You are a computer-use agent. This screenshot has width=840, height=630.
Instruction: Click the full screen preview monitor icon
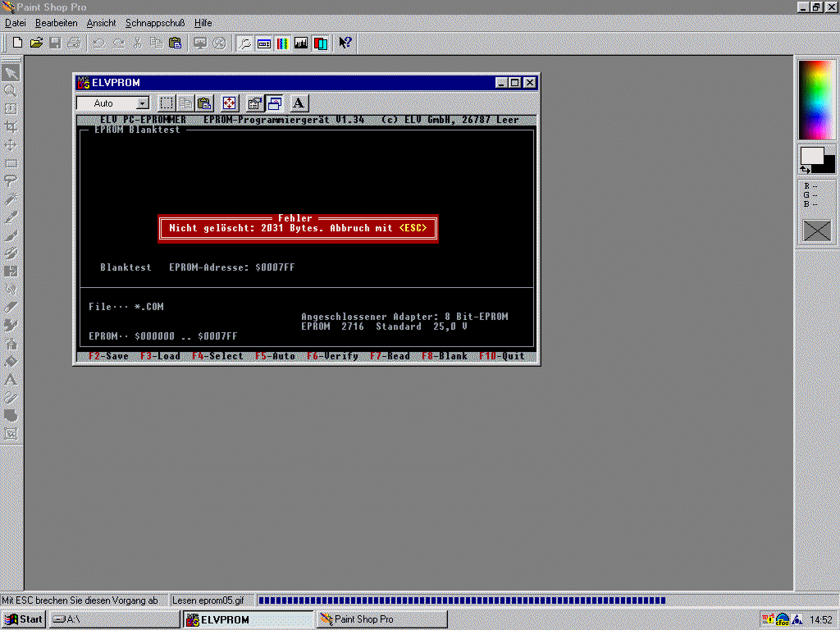[200, 43]
